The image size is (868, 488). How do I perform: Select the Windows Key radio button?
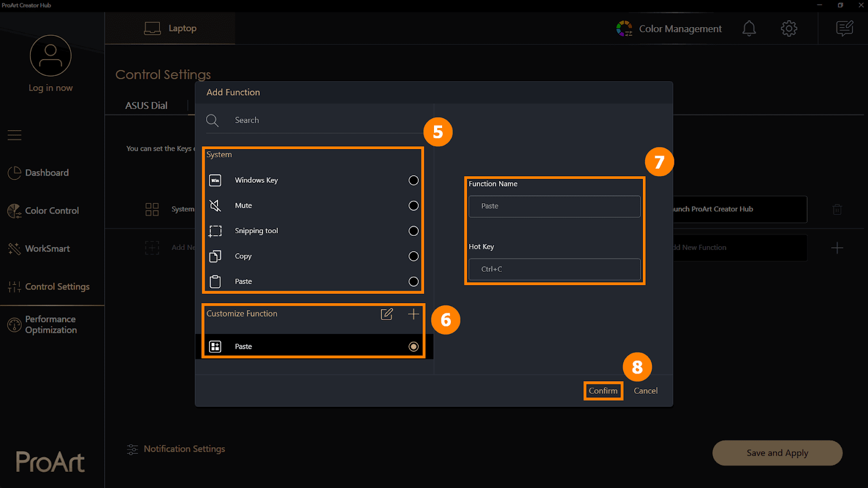tap(413, 180)
